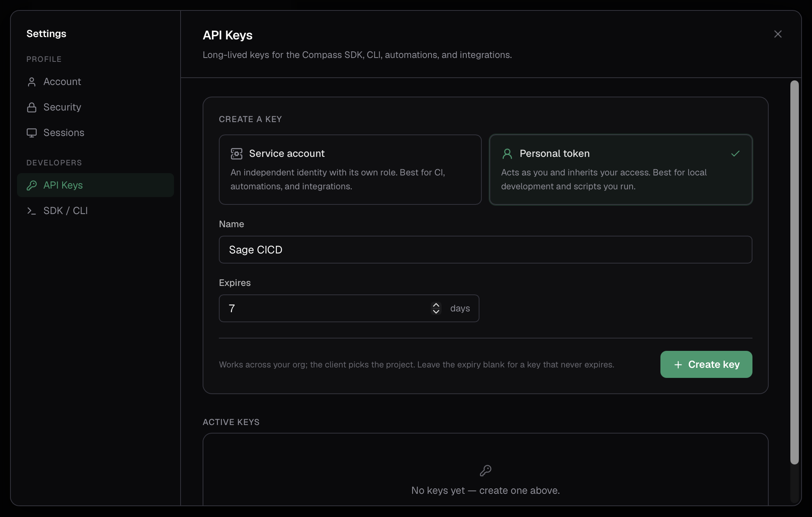
Task: Decrease expiry days with down arrow
Action: point(436,311)
